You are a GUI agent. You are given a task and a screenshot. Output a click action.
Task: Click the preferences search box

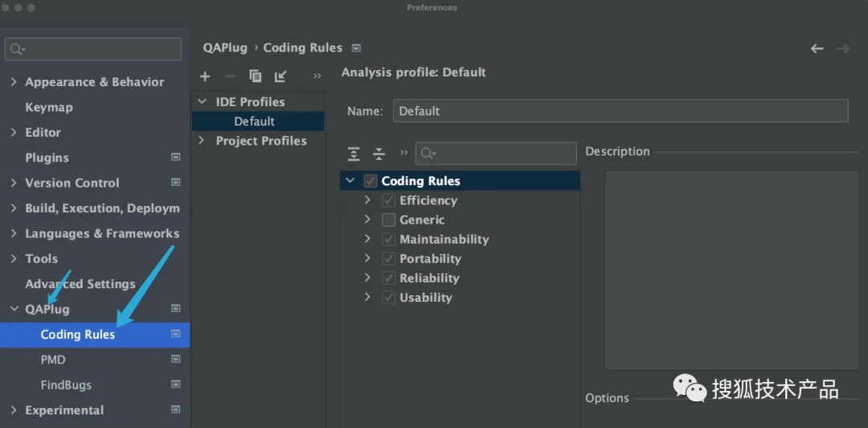point(94,49)
